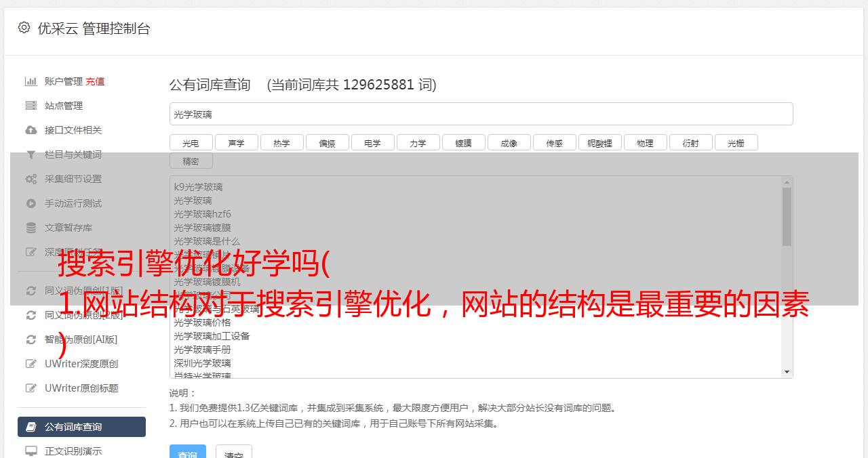868x458 pixels.
Task: Click the 传感 tag button
Action: (x=554, y=142)
